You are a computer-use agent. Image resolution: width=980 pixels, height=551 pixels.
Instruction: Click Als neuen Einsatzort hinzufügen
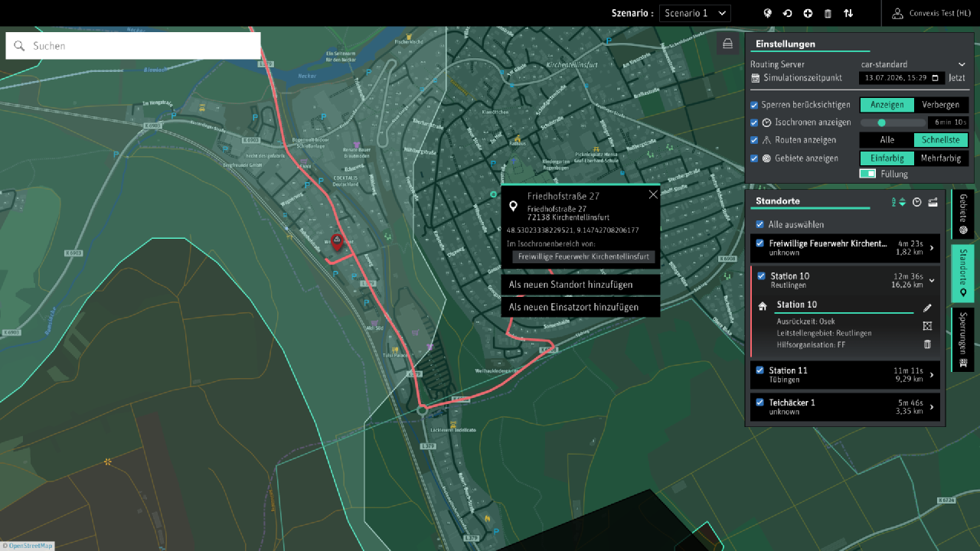pyautogui.click(x=580, y=307)
